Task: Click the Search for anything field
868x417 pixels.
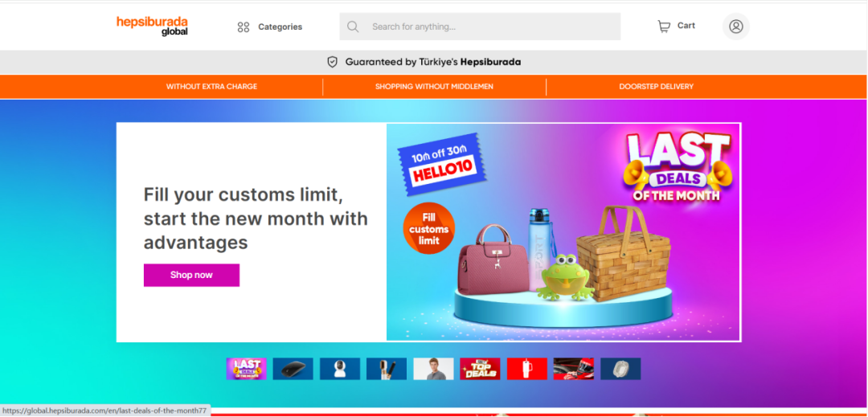Action: pyautogui.click(x=480, y=27)
